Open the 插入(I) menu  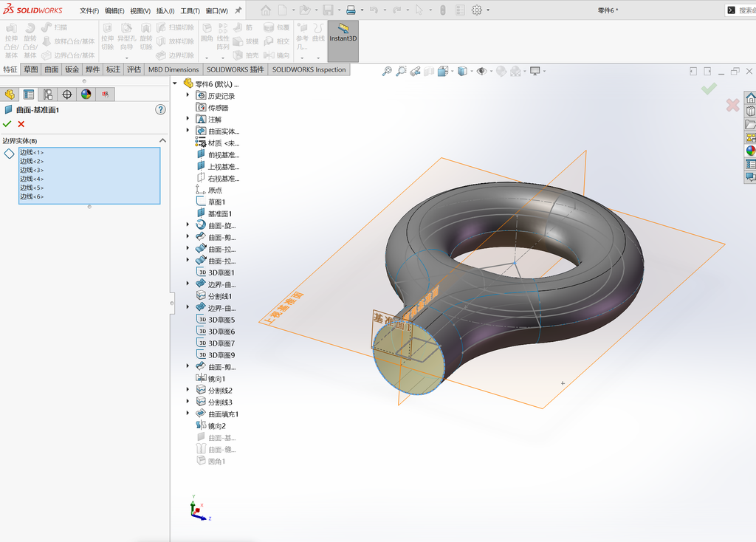[165, 10]
